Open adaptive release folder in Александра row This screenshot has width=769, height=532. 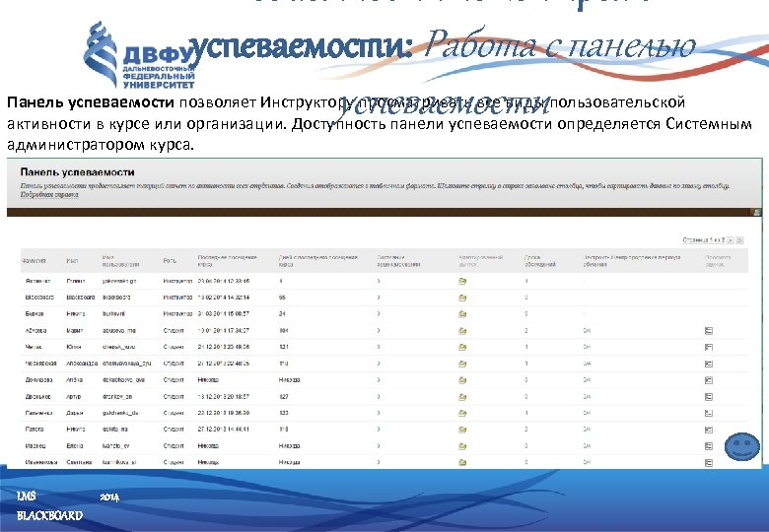[462, 364]
